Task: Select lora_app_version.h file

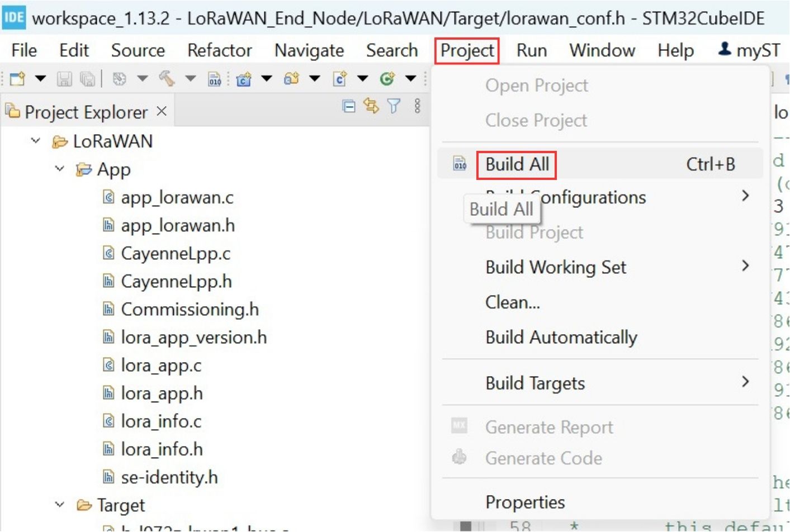Action: pyautogui.click(x=194, y=337)
